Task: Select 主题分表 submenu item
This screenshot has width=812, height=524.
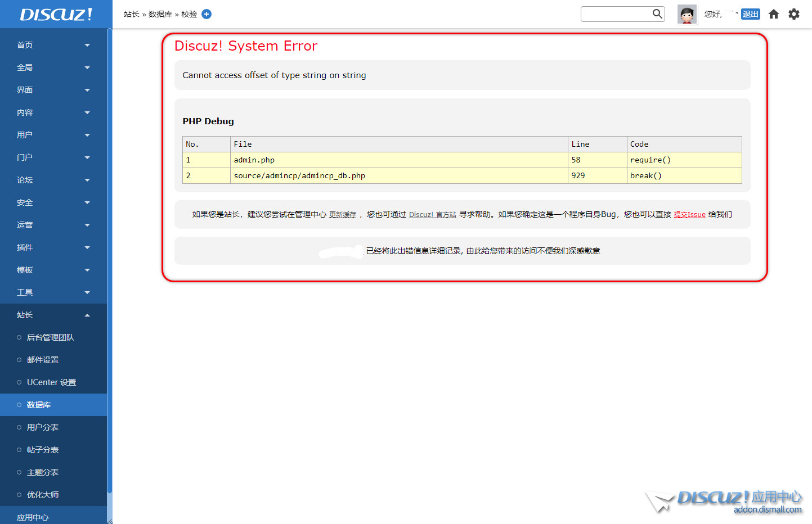Action: tap(53, 472)
